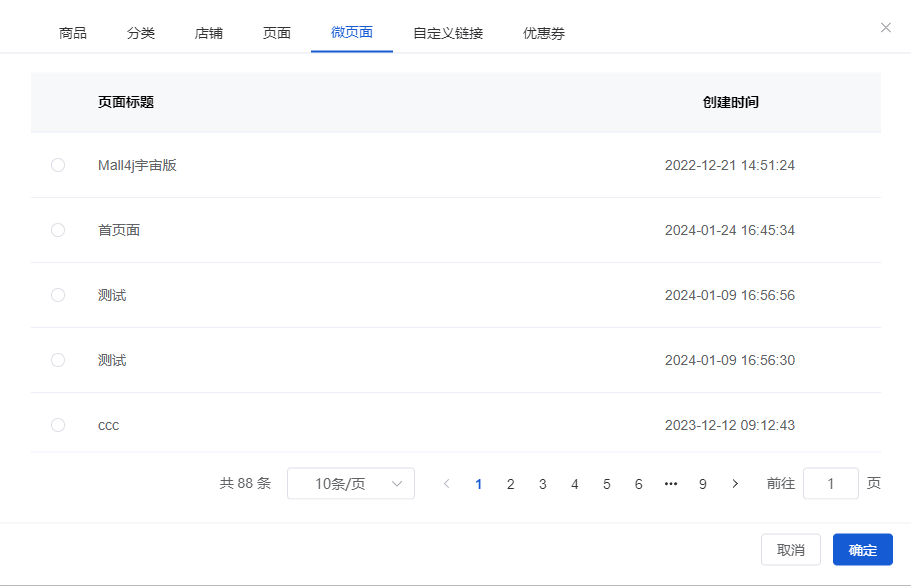Go to page 9

tap(702, 484)
